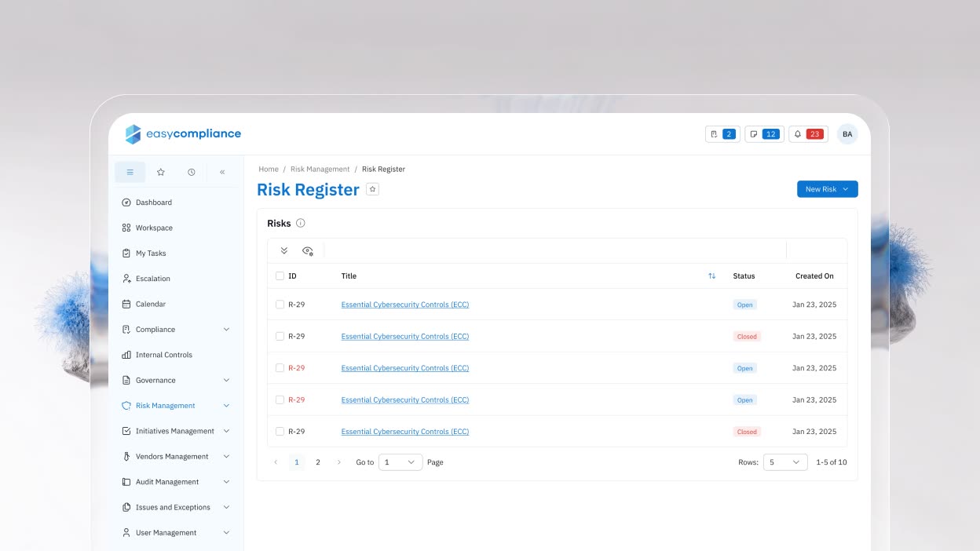980x551 pixels.
Task: Tick the select-all checkbox beside ID header
Action: tap(280, 276)
